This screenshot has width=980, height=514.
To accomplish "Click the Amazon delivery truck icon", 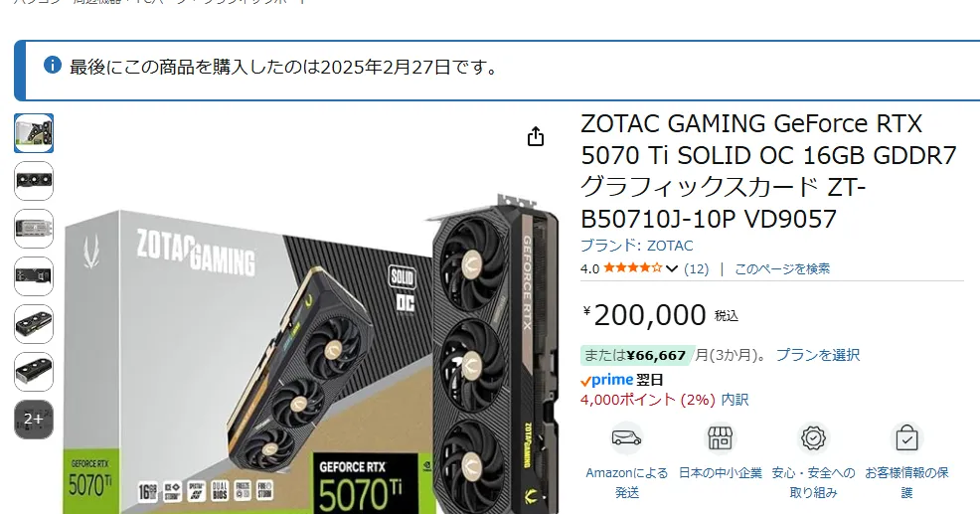I will coord(627,438).
